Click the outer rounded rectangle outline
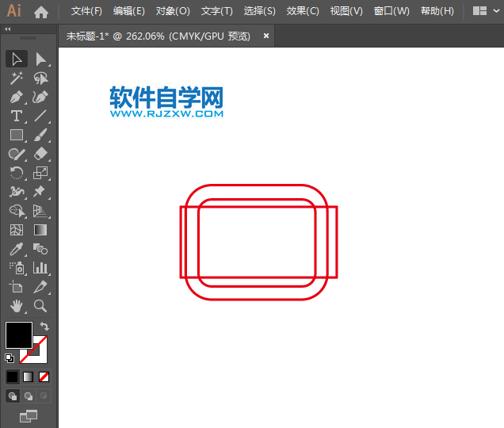 coord(257,185)
